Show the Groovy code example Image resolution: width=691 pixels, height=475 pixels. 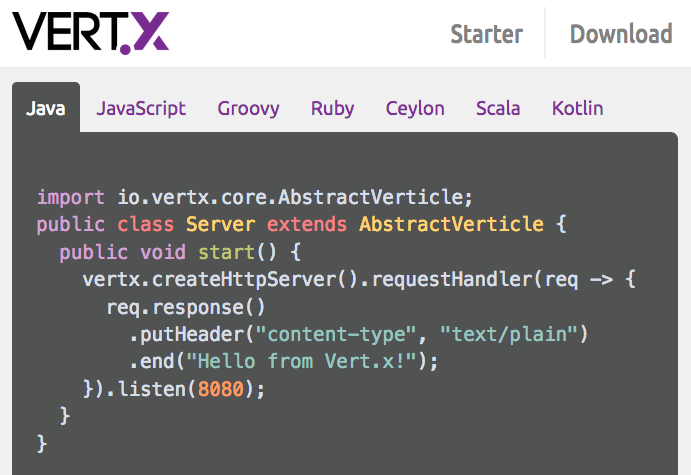(x=248, y=108)
